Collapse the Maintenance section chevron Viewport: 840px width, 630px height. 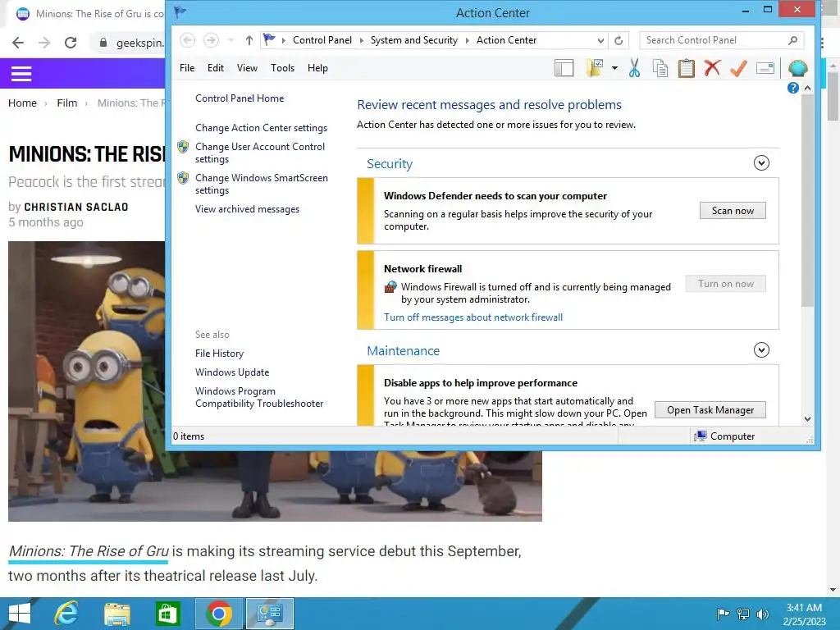[761, 349]
